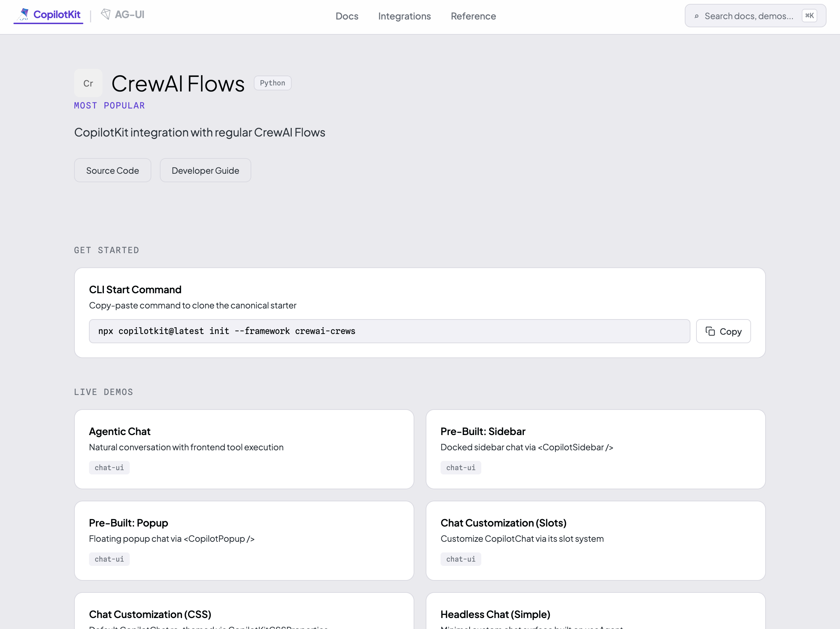Click the npx copilotkit command box
840x629 pixels.
coord(389,331)
